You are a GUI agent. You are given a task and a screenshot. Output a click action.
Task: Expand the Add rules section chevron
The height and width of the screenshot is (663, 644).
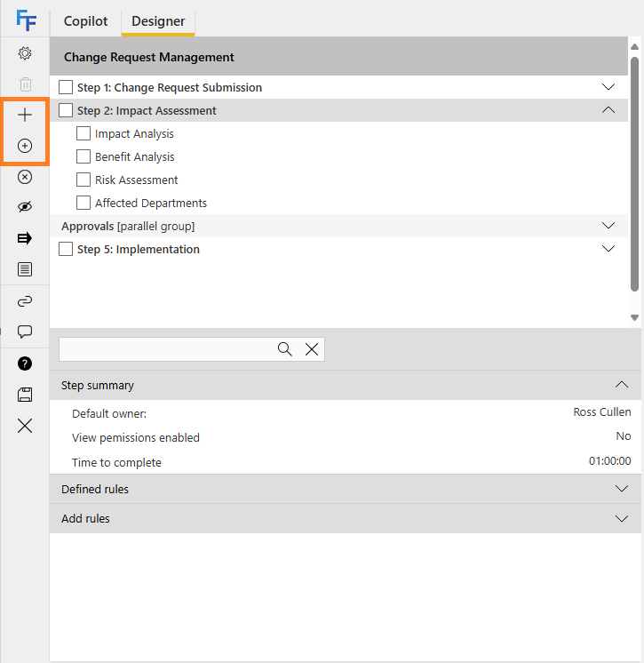coord(622,518)
